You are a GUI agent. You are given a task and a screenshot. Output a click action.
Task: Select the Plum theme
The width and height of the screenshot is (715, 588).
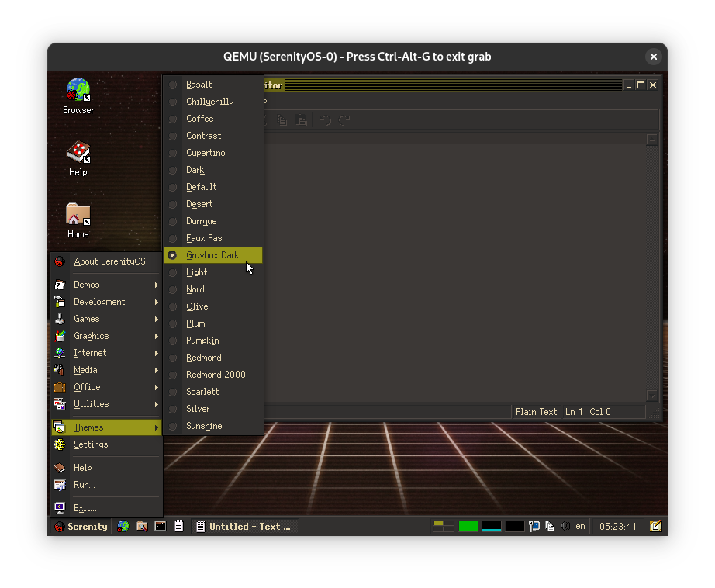(213, 323)
